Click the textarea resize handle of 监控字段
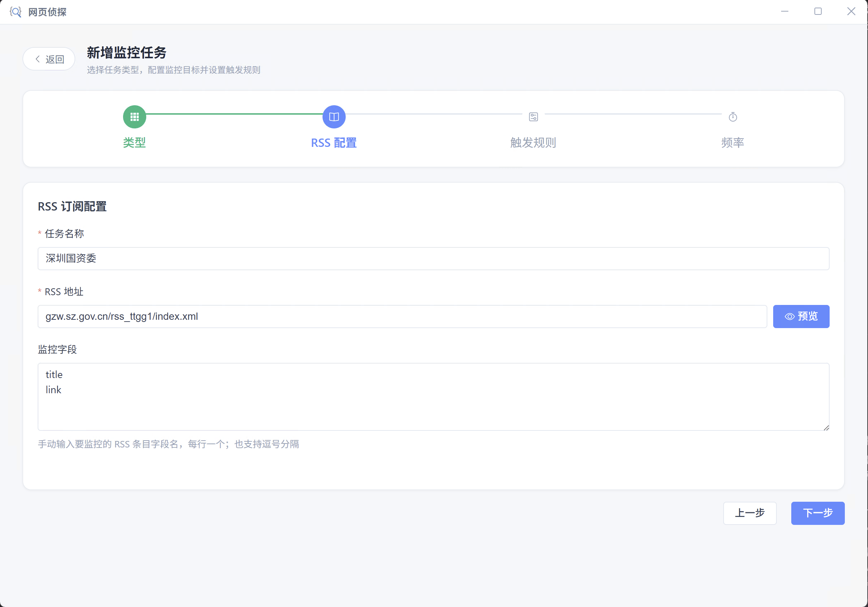This screenshot has width=868, height=607. coord(826,428)
